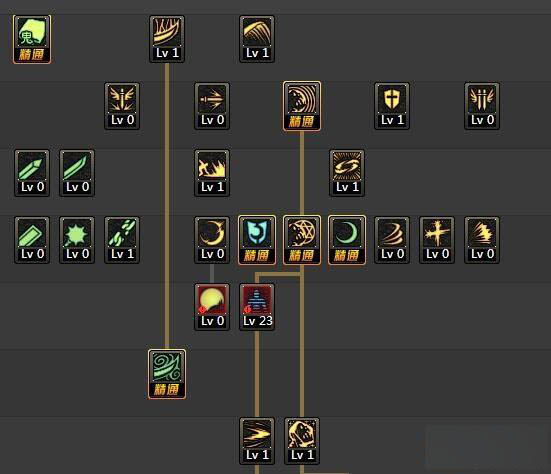551x474 pixels.
Task: Choose the blue shield mastered skill
Action: [x=257, y=240]
